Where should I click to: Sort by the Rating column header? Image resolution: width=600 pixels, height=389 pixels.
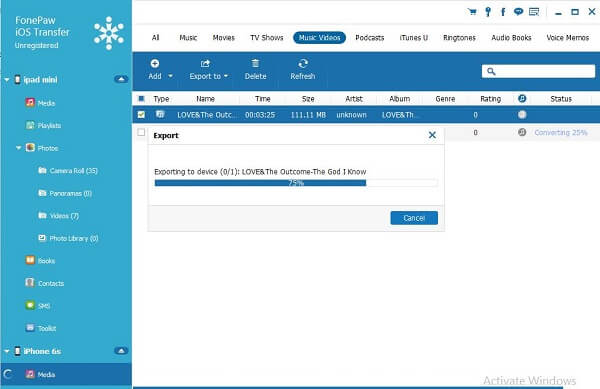[x=491, y=99]
